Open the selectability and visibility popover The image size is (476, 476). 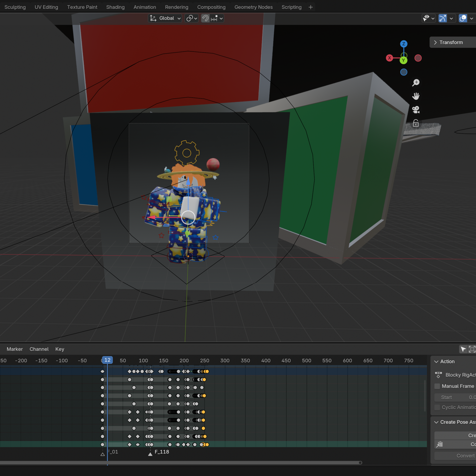(x=428, y=18)
